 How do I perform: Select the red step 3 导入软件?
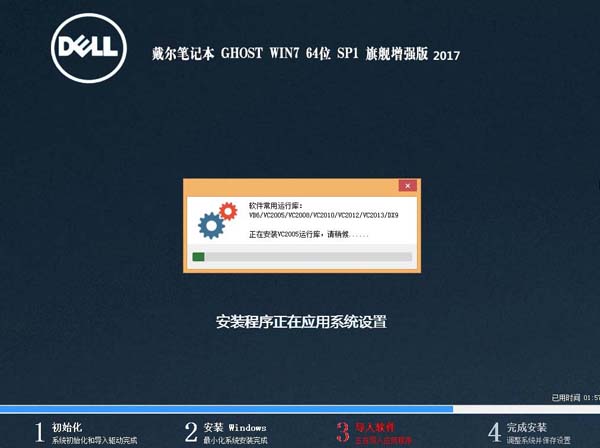tap(374, 433)
